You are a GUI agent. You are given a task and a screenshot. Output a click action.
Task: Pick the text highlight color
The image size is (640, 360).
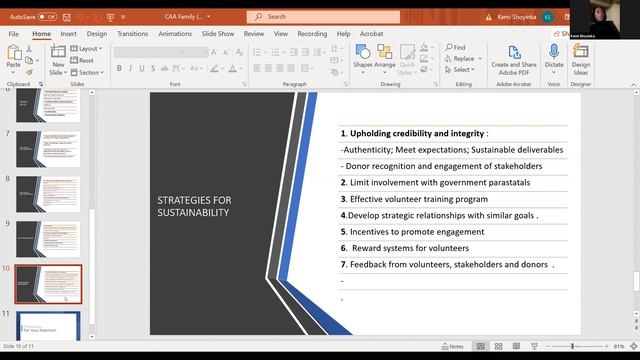click(x=215, y=69)
